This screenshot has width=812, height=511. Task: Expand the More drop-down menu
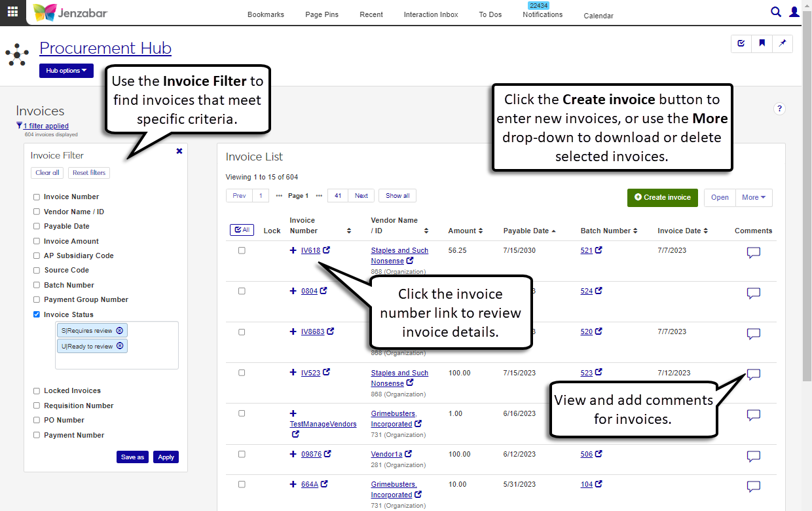(754, 197)
